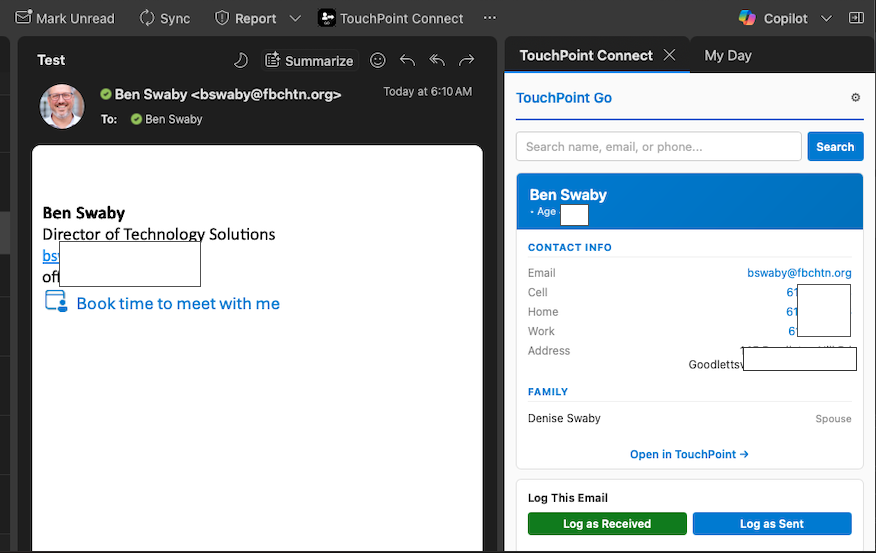Click the Reply All double-arrow icon
This screenshot has height=553, width=876.
pyautogui.click(x=437, y=60)
